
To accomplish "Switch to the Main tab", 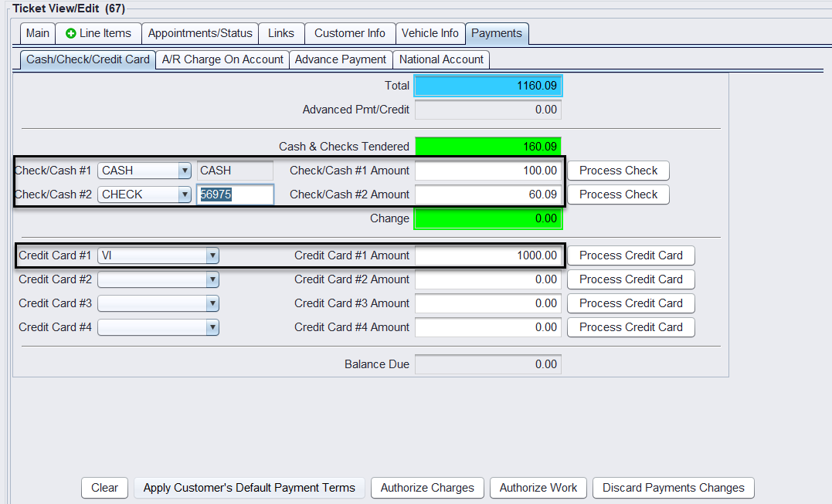I will coord(38,33).
